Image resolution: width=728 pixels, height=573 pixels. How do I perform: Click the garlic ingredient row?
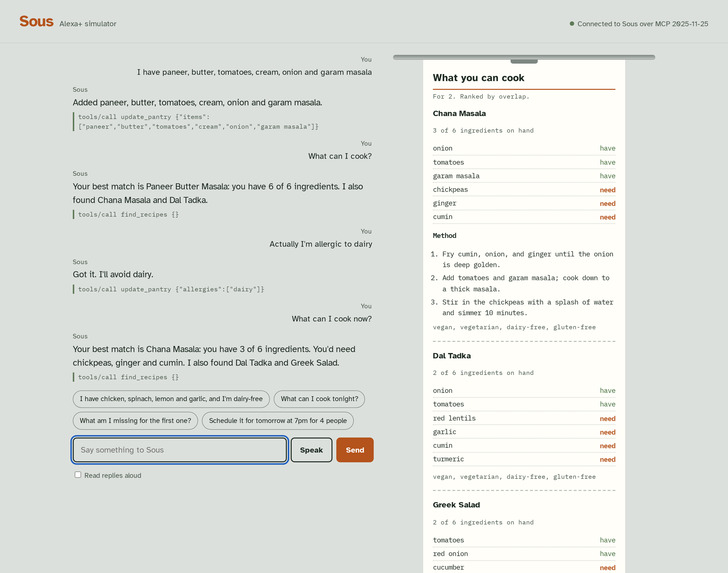(524, 432)
